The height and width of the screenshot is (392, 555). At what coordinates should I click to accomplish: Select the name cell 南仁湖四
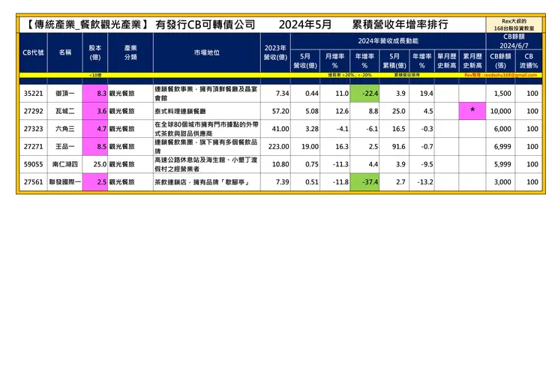coord(65,164)
